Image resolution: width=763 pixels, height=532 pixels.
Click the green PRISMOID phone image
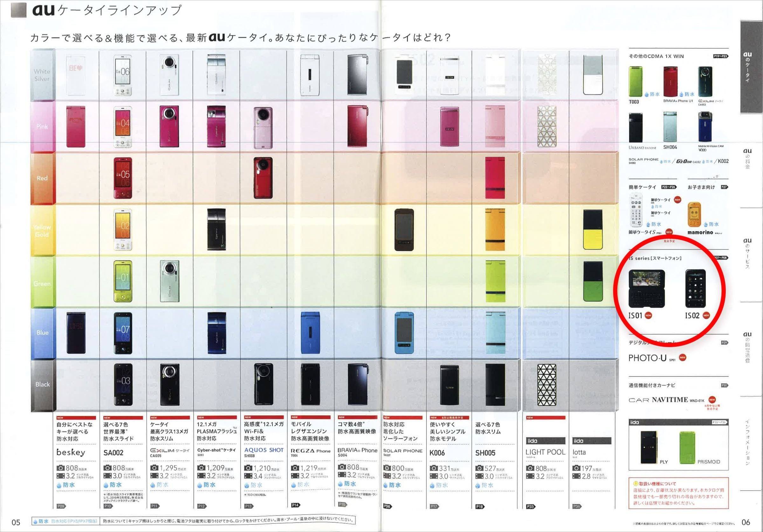(688, 447)
